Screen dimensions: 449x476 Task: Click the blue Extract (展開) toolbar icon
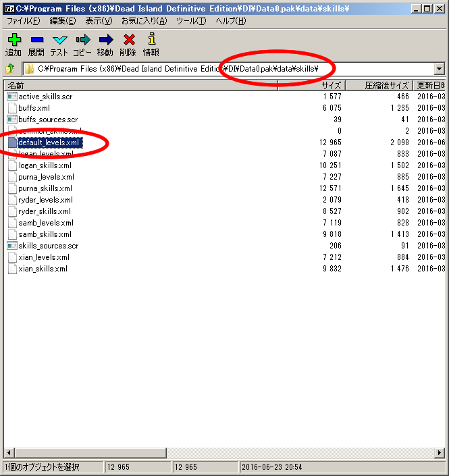tap(36, 39)
